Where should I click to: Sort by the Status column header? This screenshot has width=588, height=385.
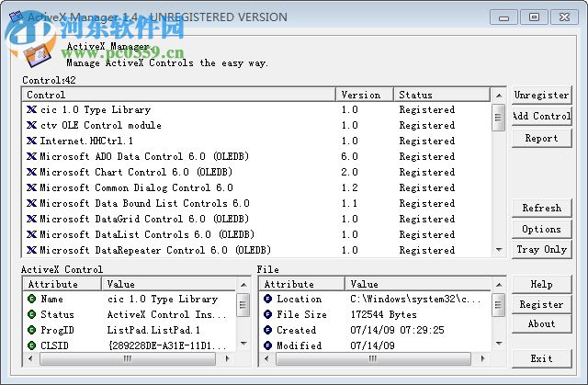tap(442, 95)
